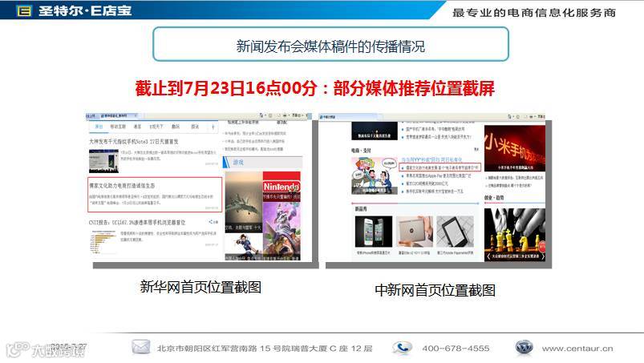This screenshot has width=644, height=363.
Task: Open the 游戏 section header
Action: pos(238,163)
